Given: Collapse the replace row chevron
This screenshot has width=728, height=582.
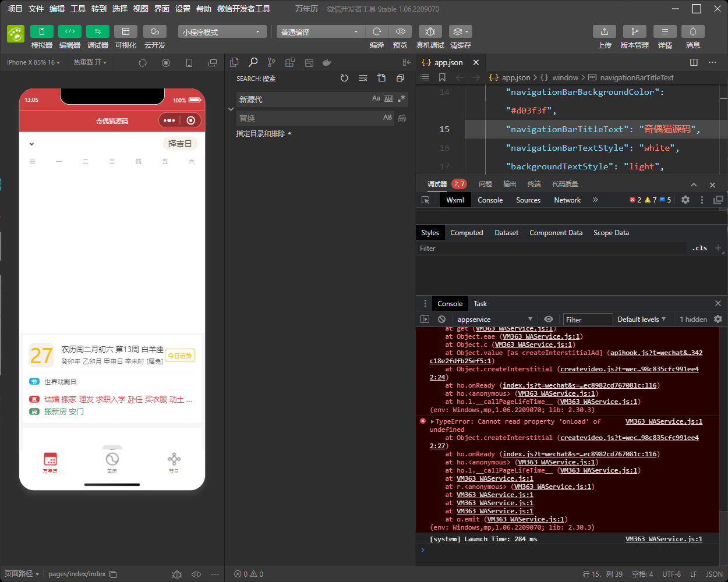Looking at the screenshot, I should (x=231, y=109).
